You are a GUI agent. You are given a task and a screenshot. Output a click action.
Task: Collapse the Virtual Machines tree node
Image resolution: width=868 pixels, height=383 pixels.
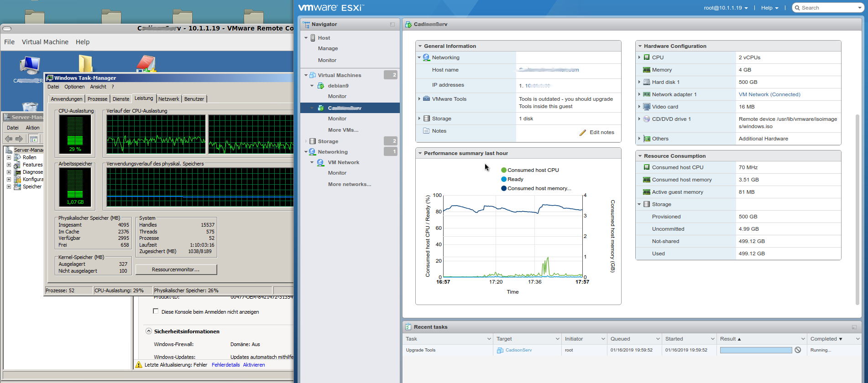point(306,75)
